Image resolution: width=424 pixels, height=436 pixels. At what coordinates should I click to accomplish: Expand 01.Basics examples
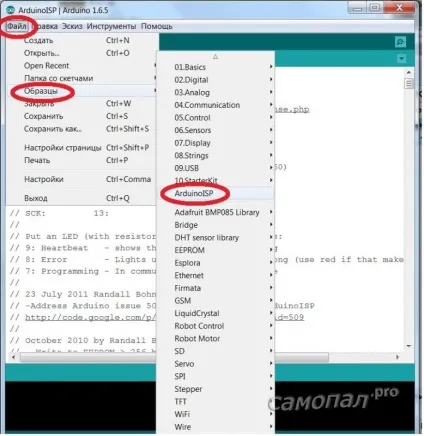[216, 67]
